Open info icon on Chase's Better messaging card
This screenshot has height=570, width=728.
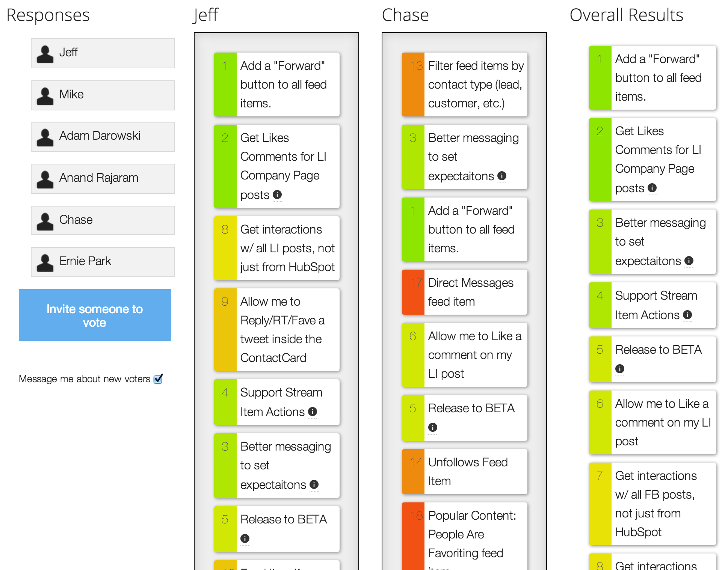tap(502, 176)
